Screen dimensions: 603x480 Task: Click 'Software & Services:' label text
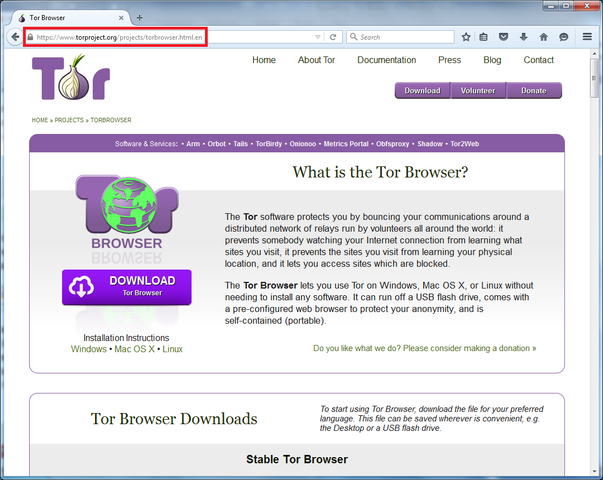(146, 144)
